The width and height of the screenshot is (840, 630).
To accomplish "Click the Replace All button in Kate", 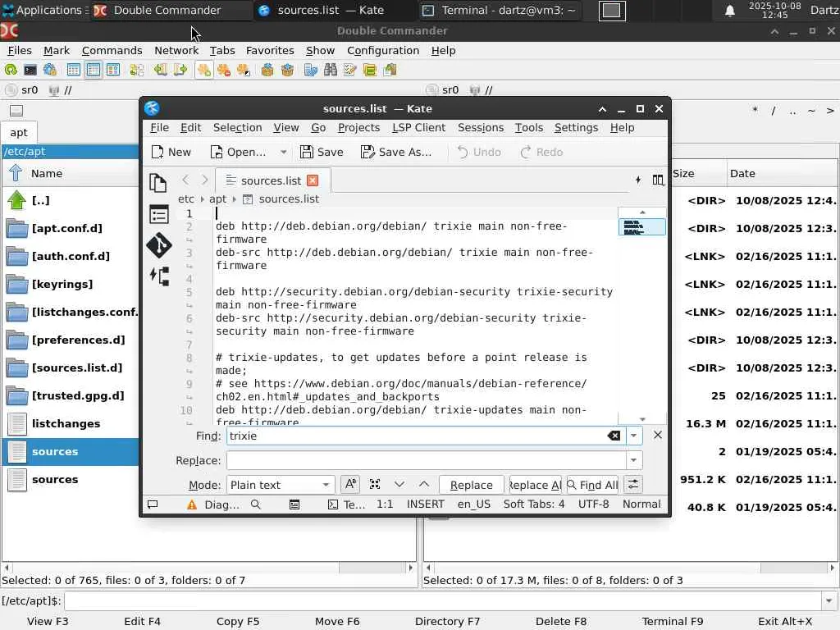I will [x=535, y=485].
